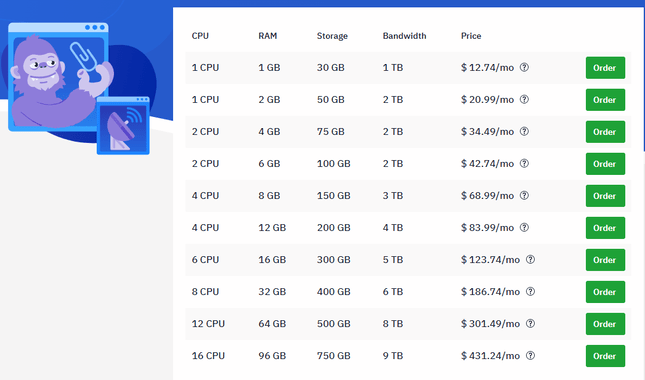Click the 100 GB storage cell
The width and height of the screenshot is (645, 380).
[x=334, y=164]
